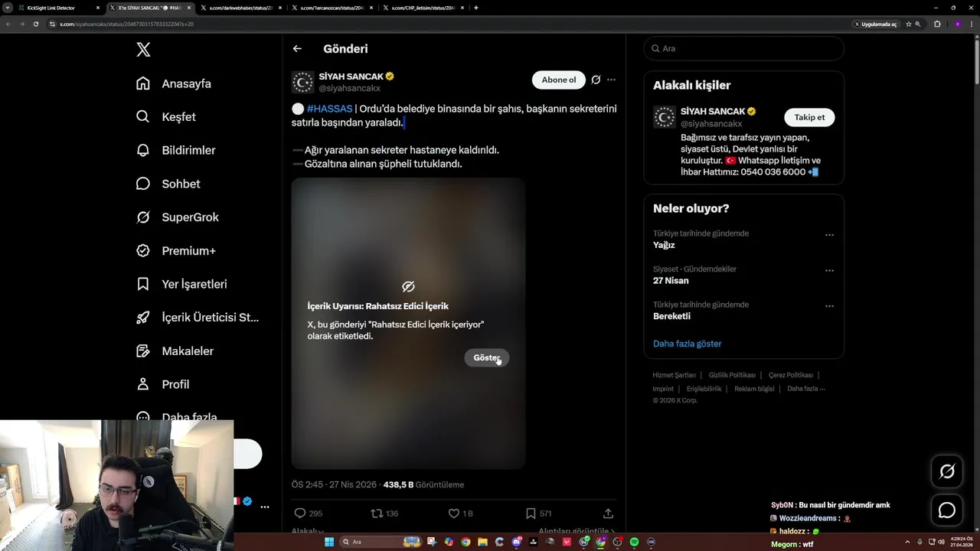The image size is (980, 551).
Task: Open browser extensions puzzle icon
Action: tap(937, 24)
